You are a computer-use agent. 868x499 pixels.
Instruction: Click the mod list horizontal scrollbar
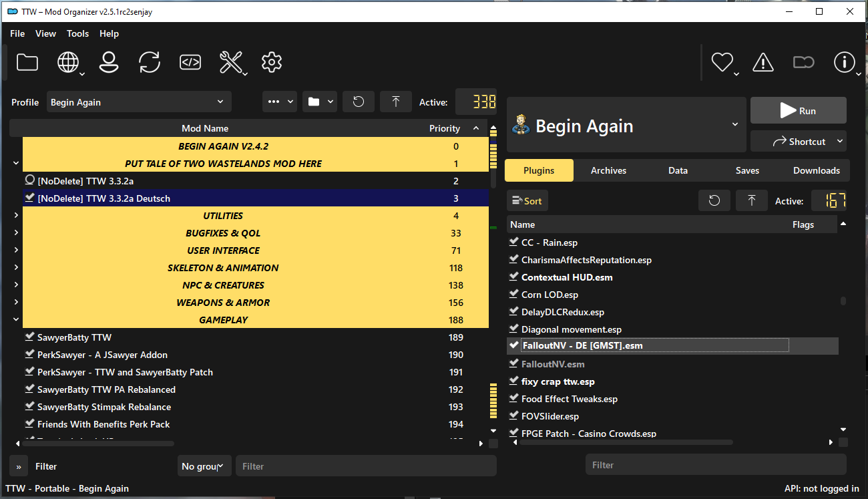point(99,443)
